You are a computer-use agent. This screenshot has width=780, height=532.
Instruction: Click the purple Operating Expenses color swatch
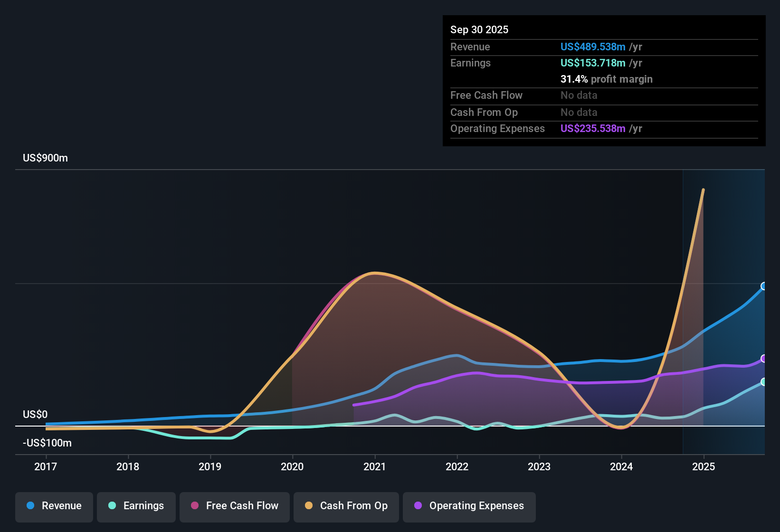(x=418, y=506)
